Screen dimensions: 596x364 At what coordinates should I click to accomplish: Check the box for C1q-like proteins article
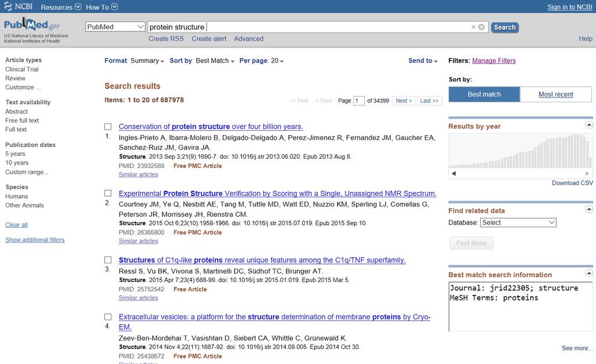tap(108, 260)
